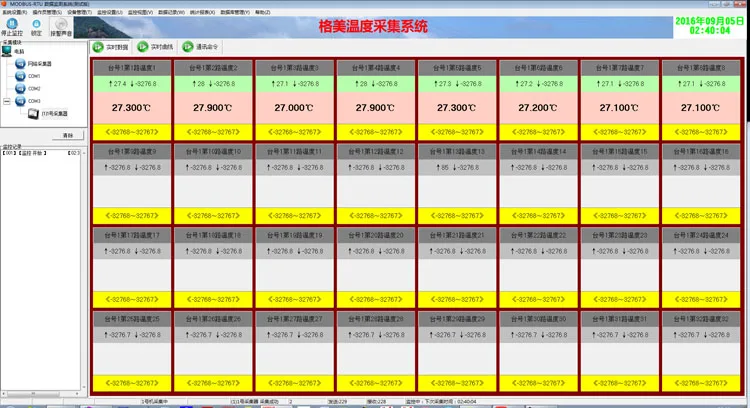Select the COM1 port node icon
Screen dimensions: 750x408
[20, 76]
